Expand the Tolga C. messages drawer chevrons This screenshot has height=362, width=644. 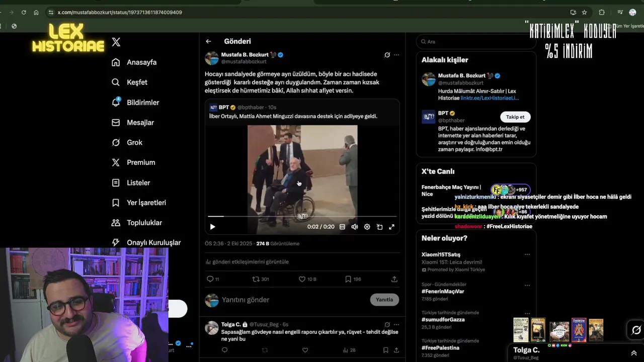click(633, 353)
